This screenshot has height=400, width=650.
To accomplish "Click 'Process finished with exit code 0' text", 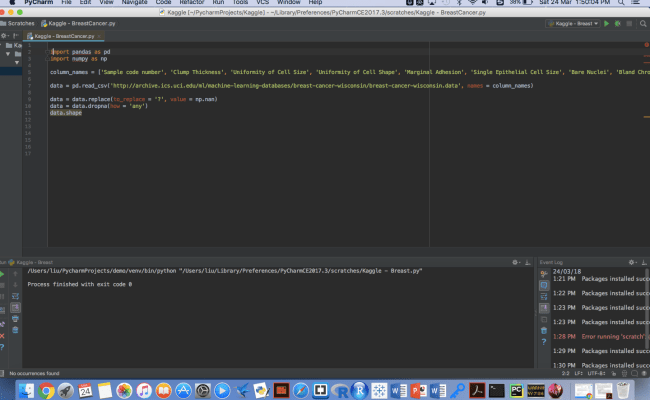I will (x=80, y=284).
